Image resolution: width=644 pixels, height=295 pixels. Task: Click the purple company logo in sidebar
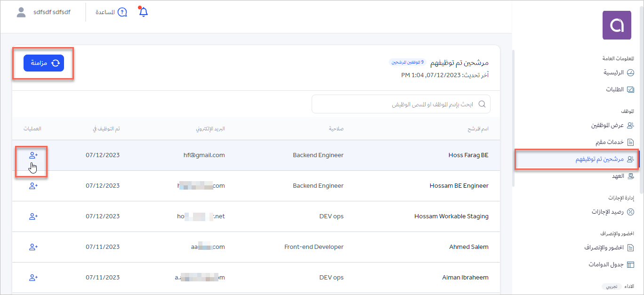(x=617, y=25)
